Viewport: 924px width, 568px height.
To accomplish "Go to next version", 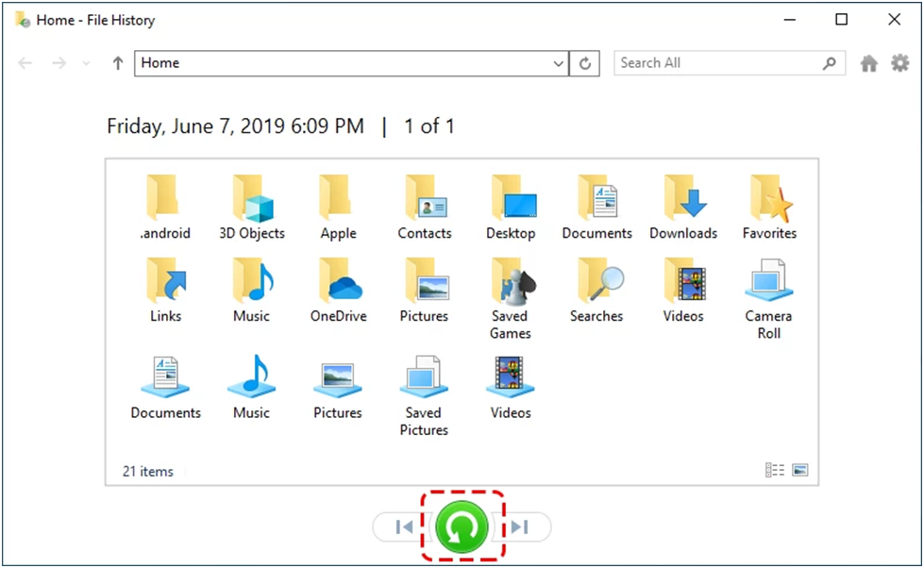I will click(520, 526).
